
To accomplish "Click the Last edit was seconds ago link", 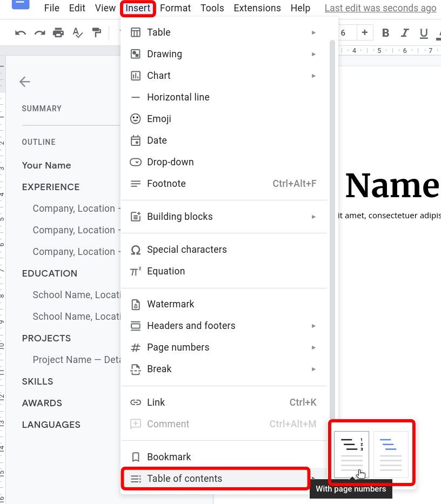I will coord(380,8).
